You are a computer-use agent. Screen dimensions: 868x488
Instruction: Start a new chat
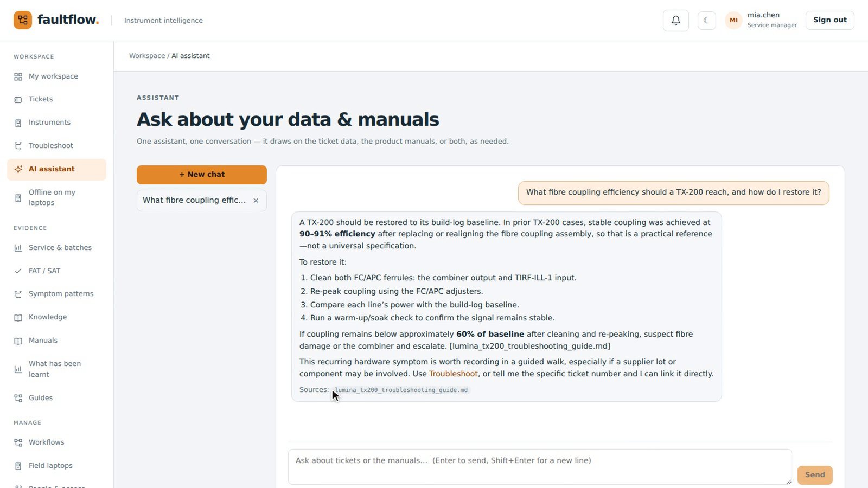[x=202, y=175]
